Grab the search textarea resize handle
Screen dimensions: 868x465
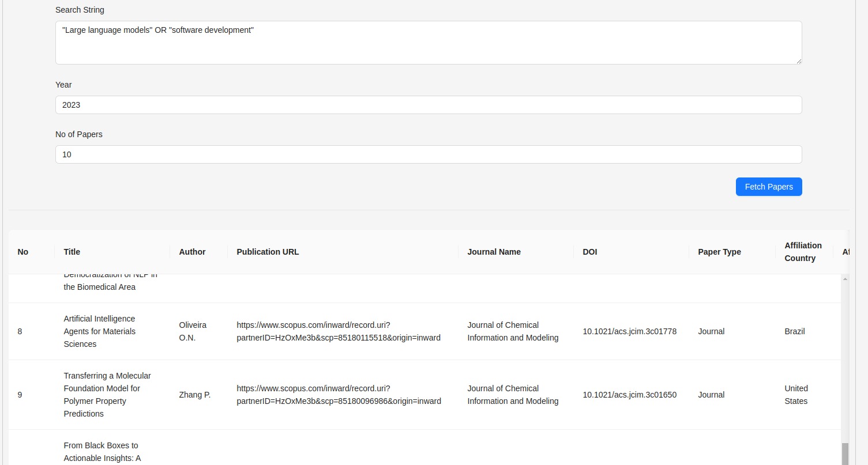(798, 61)
